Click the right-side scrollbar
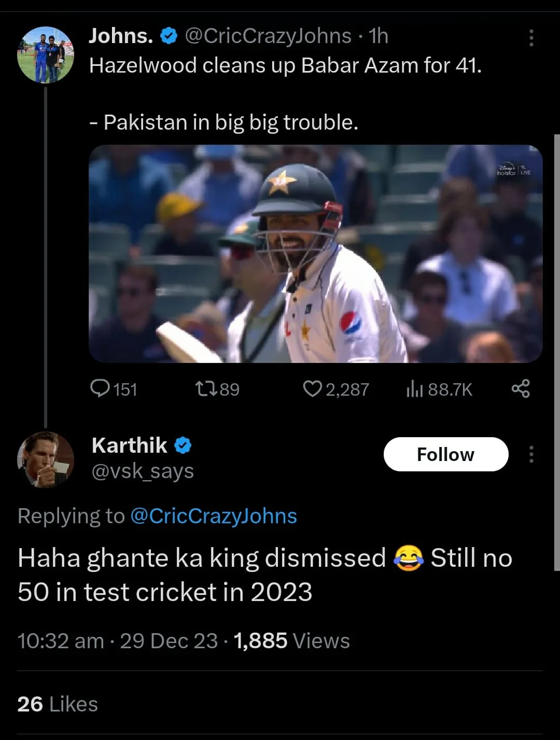 click(557, 353)
